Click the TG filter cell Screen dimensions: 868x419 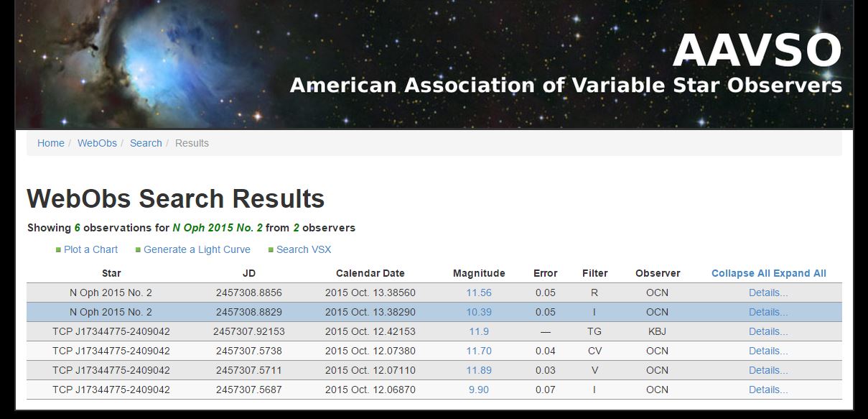coord(594,331)
